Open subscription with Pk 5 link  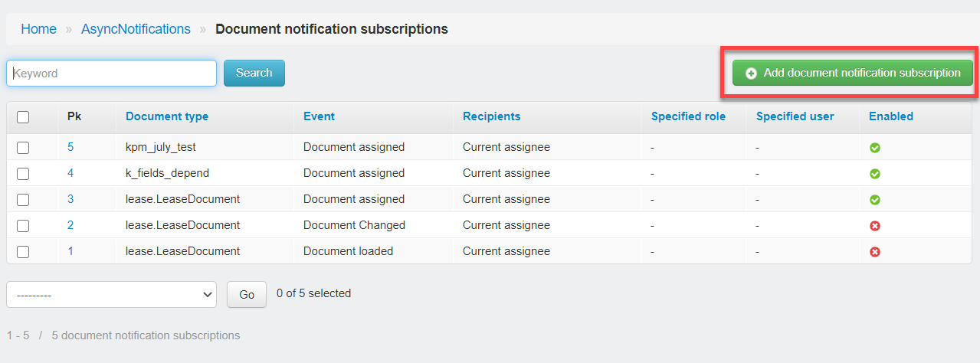70,147
